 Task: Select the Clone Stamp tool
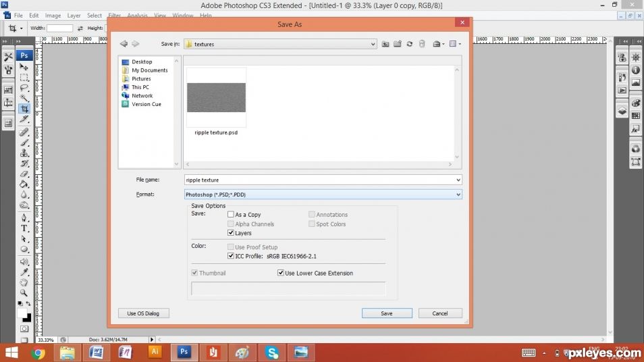coord(24,153)
